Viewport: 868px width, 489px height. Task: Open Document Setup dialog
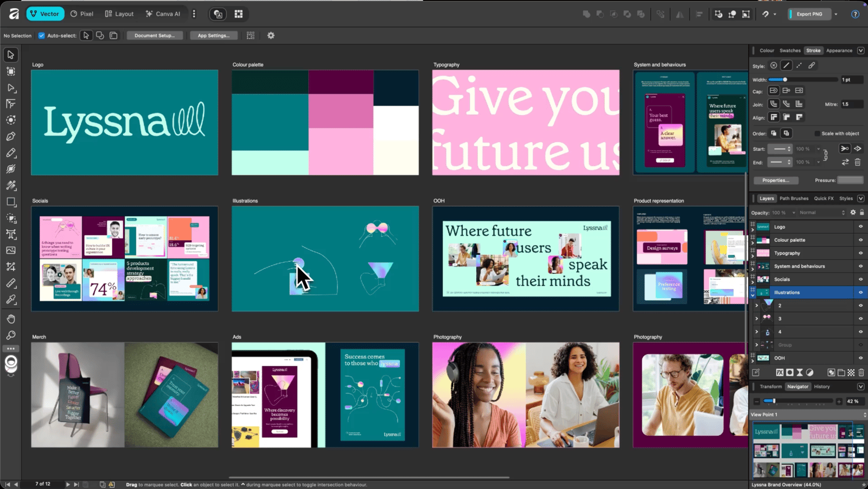click(x=155, y=35)
